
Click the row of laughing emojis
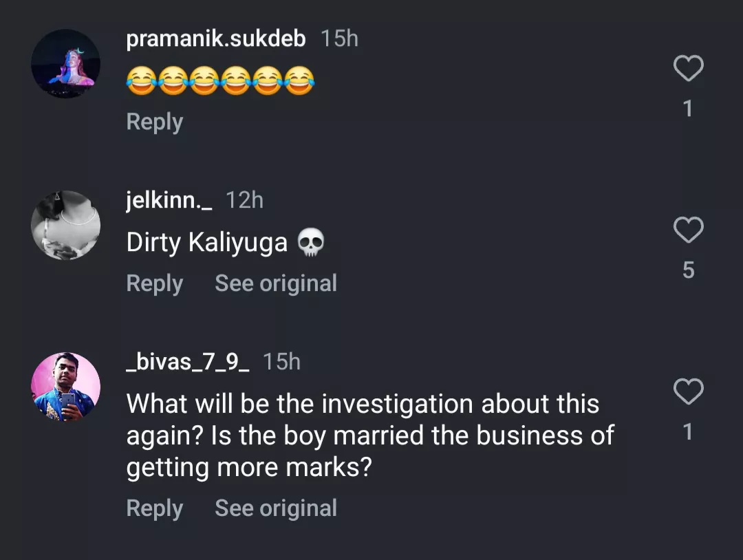220,80
